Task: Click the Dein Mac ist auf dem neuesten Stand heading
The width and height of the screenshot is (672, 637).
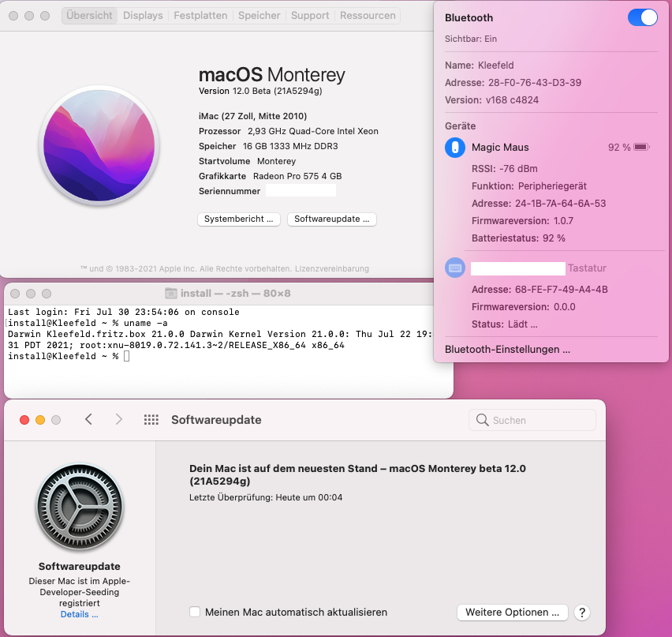Action: [x=357, y=474]
